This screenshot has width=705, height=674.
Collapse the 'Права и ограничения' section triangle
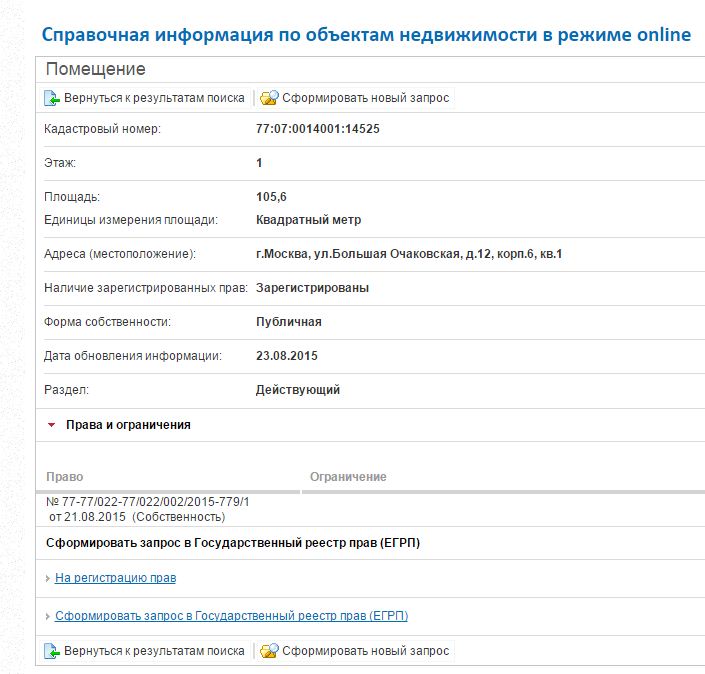click(51, 425)
